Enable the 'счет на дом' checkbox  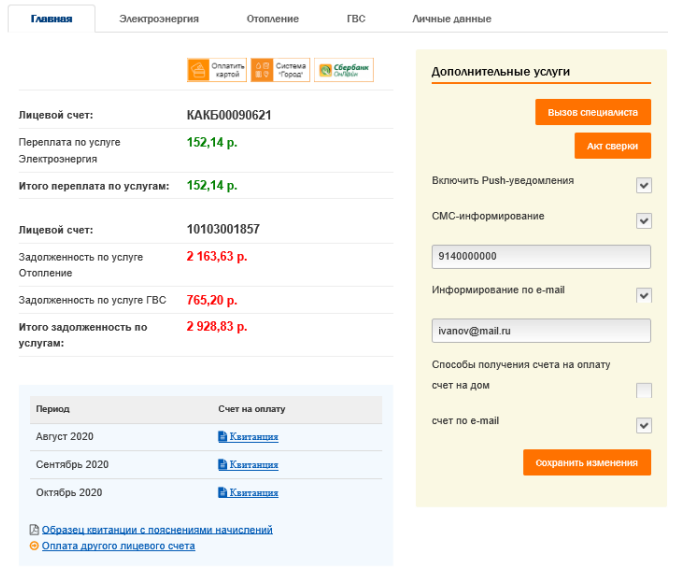tap(644, 390)
